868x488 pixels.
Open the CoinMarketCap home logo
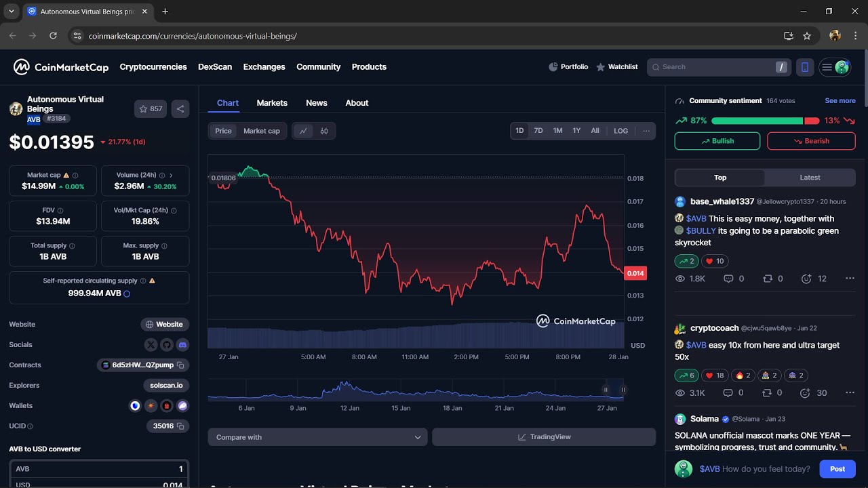click(x=61, y=67)
